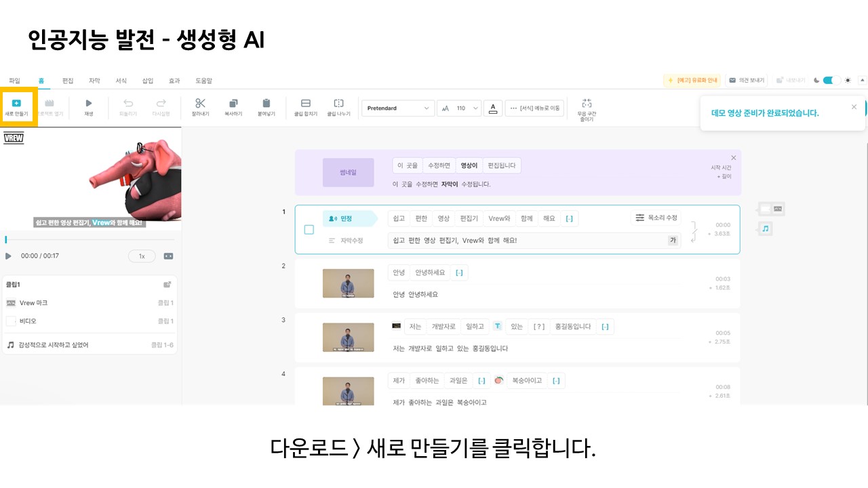Toggle the dark/light theme switch
This screenshot has width=868, height=488.
(x=831, y=80)
